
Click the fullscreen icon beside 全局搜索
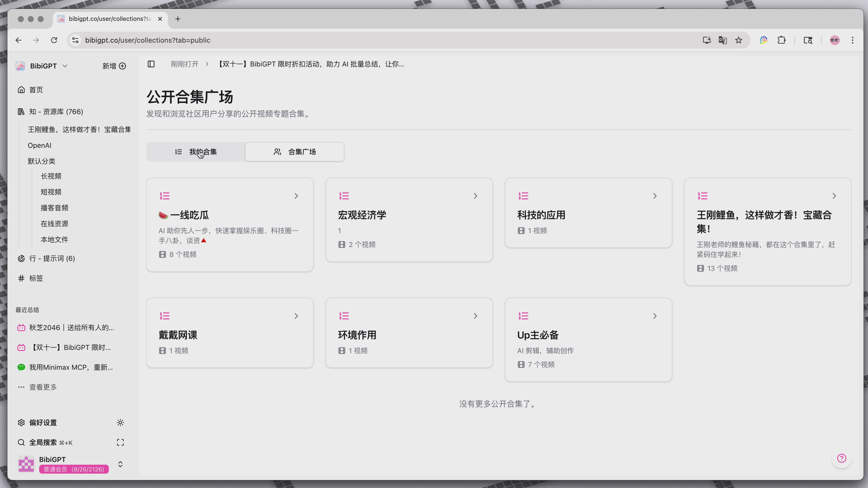[120, 442]
